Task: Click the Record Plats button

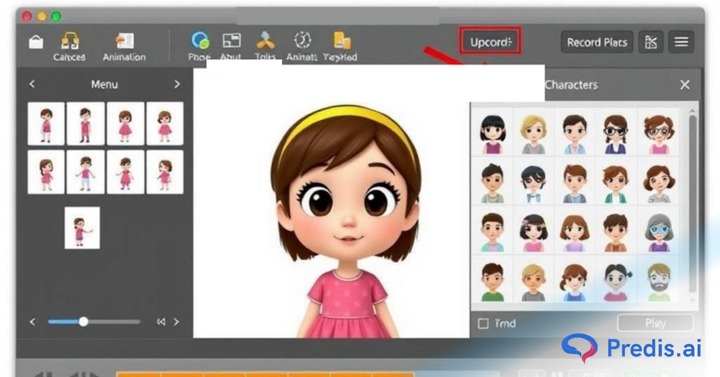Action: (x=597, y=43)
